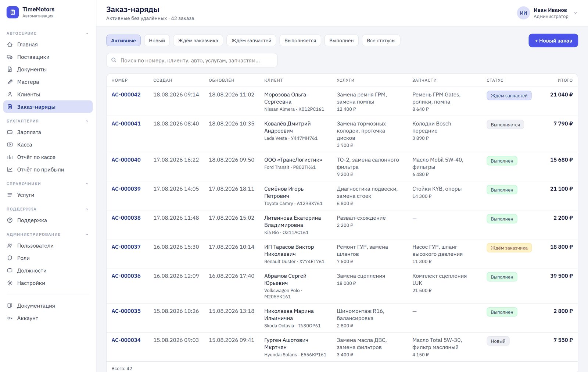Open Настройки gear icon
Image resolution: width=588 pixels, height=372 pixels.
click(x=10, y=283)
